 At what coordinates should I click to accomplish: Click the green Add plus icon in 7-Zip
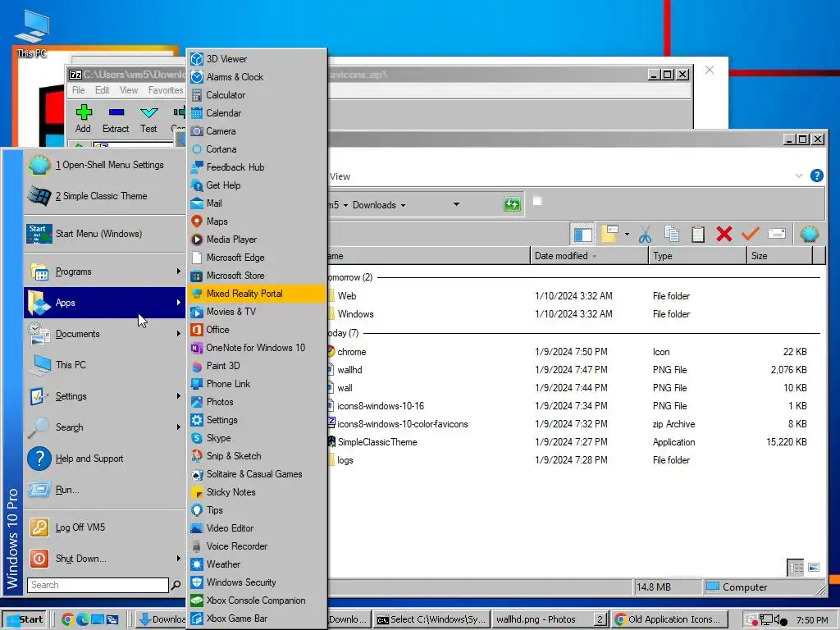point(84,112)
